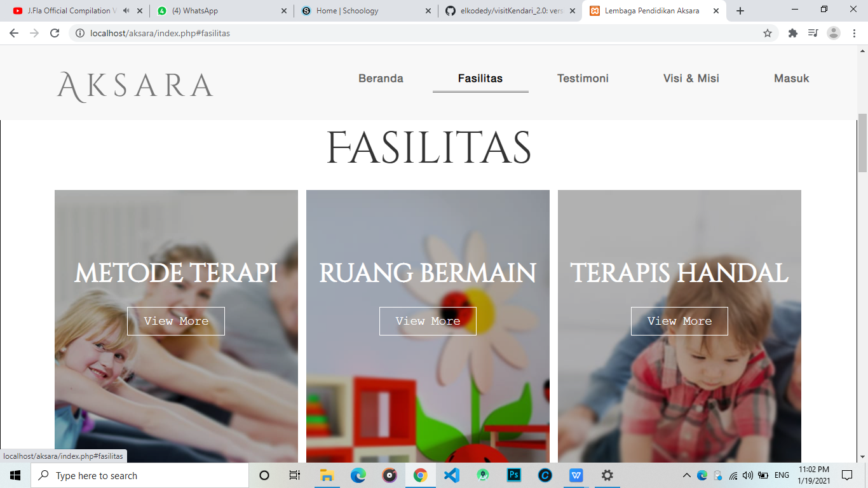The width and height of the screenshot is (868, 488).
Task: Click View More under Ruang Bermain
Action: tap(428, 321)
